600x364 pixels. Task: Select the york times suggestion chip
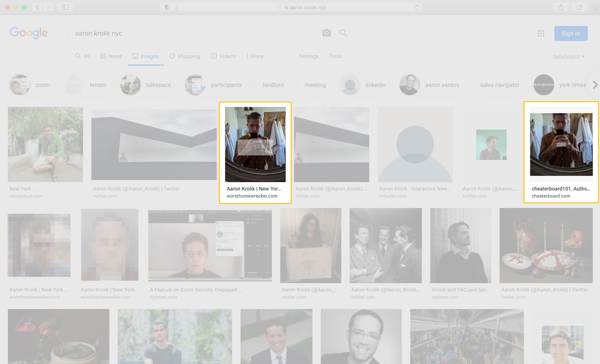(560, 85)
